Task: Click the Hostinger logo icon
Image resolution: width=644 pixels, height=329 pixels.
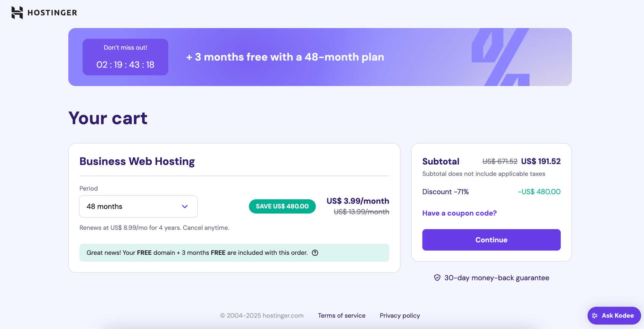Action: pos(17,13)
